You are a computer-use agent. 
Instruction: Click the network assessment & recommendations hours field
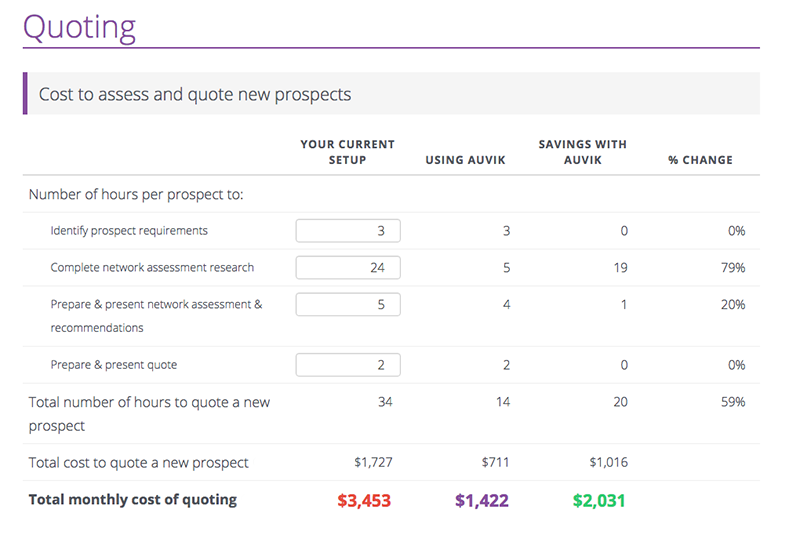[348, 304]
